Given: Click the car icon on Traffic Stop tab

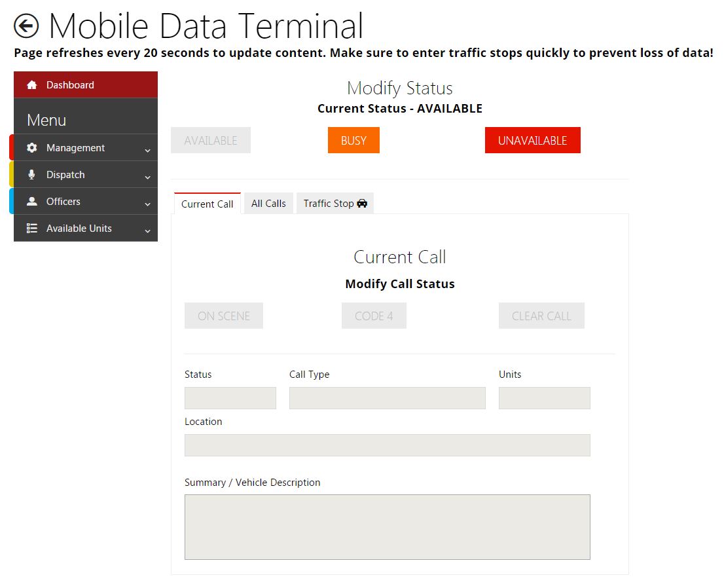Looking at the screenshot, I should coord(362,204).
